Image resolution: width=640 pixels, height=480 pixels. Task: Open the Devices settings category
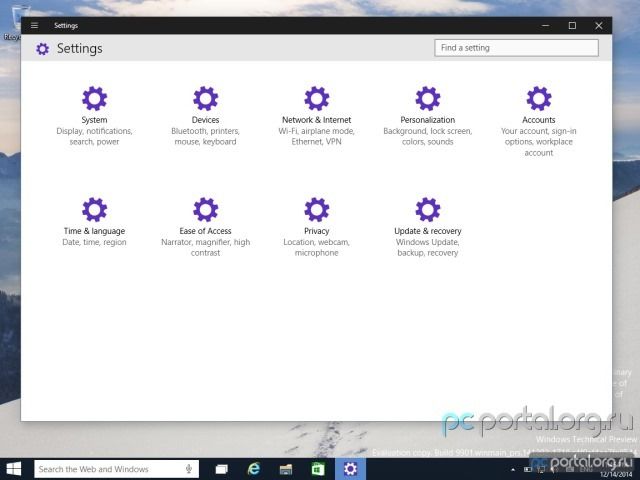click(205, 99)
